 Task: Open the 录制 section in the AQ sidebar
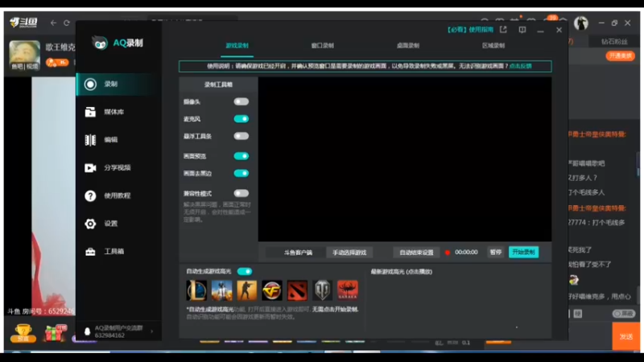118,84
